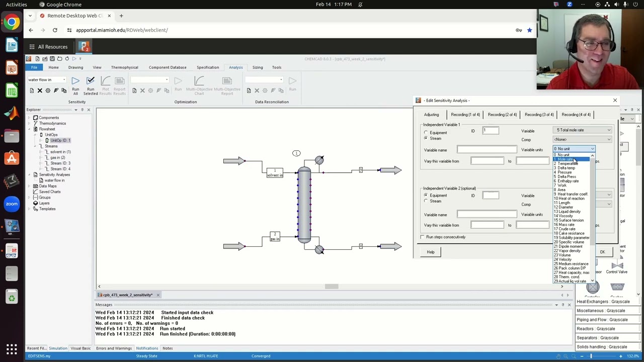Select the bottom product arrow on flowsheet
Screen dimensions: 644x362
tap(390, 246)
